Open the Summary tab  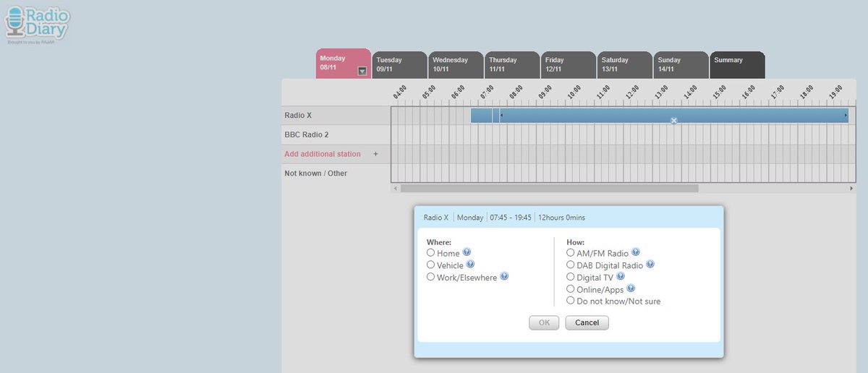coord(738,64)
